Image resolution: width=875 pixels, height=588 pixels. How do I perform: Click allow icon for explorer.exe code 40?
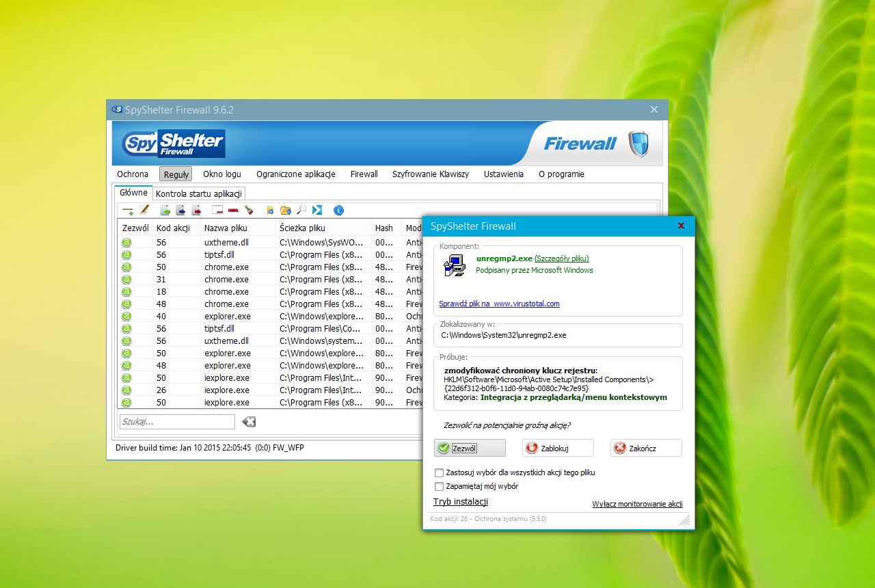126,316
